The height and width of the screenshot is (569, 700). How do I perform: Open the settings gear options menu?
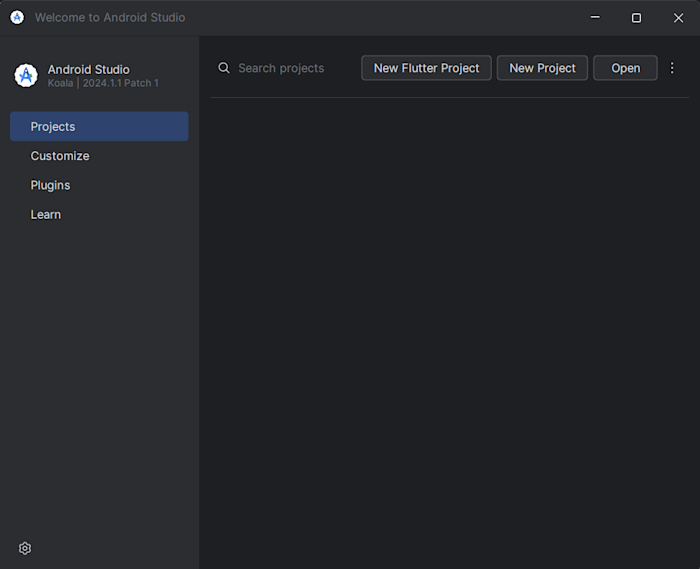coord(25,548)
